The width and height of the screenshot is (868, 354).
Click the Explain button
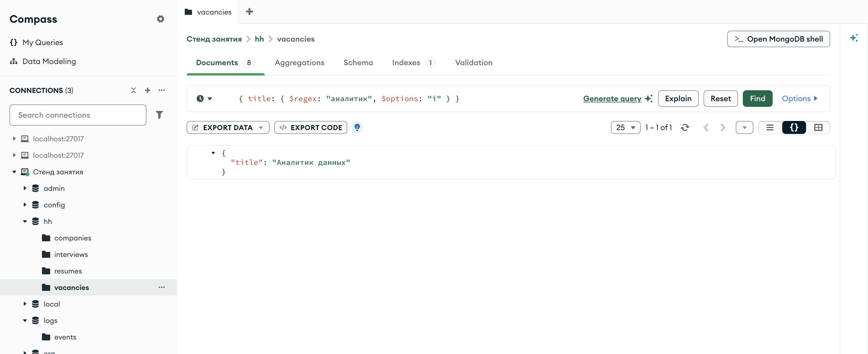click(678, 99)
